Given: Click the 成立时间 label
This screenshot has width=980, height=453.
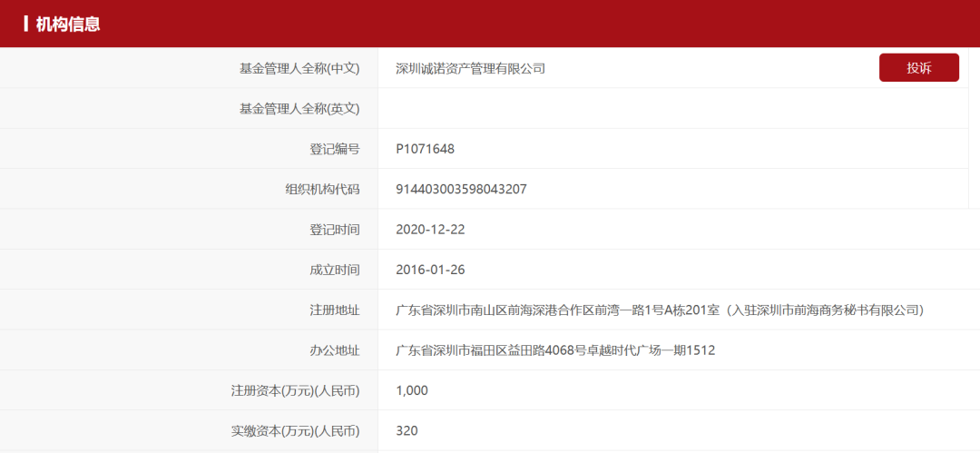Looking at the screenshot, I should [335, 270].
